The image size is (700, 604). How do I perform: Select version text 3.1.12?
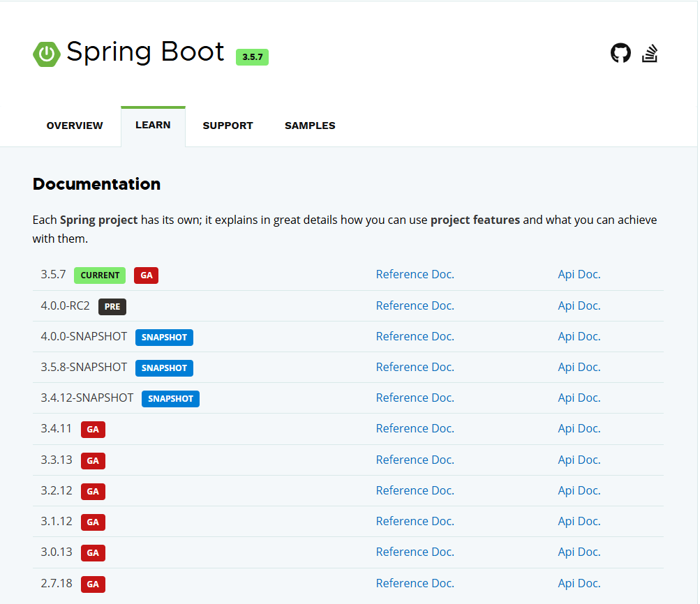(57, 522)
